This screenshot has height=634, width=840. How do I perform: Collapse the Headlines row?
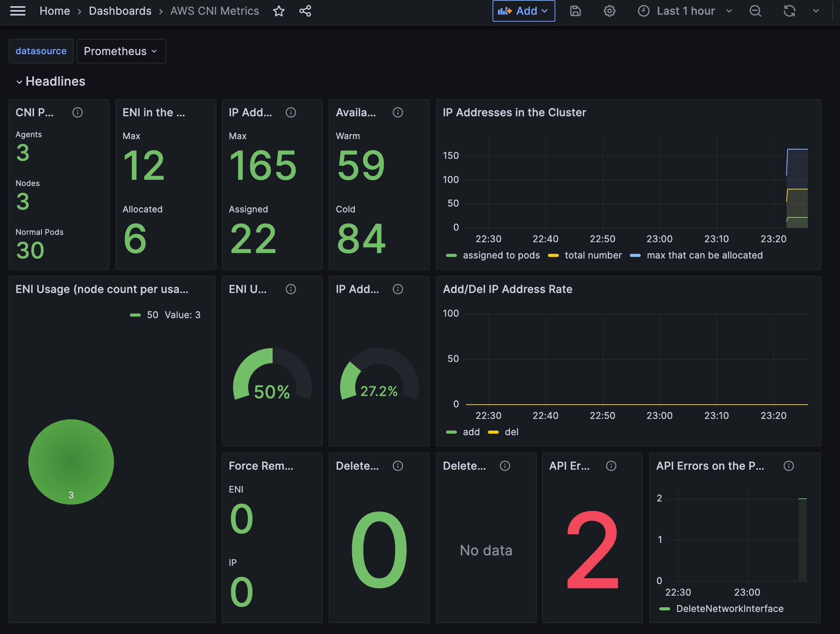pos(19,82)
